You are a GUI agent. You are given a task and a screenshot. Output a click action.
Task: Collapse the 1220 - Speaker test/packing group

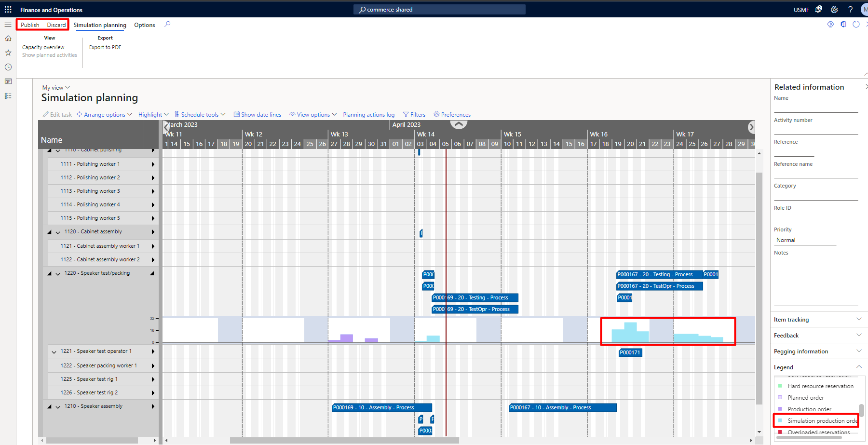49,273
